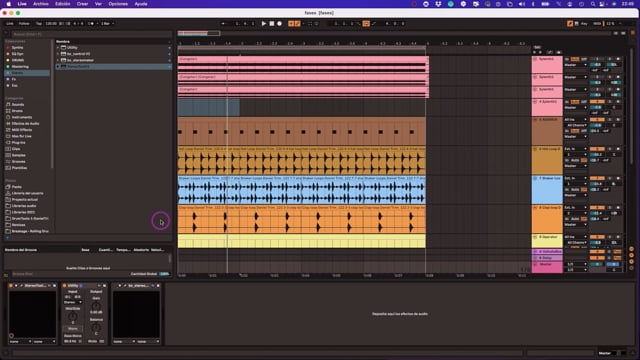Toggle track activator on Hihi Loop track
The height and width of the screenshot is (360, 640).
pyautogui.click(x=597, y=149)
